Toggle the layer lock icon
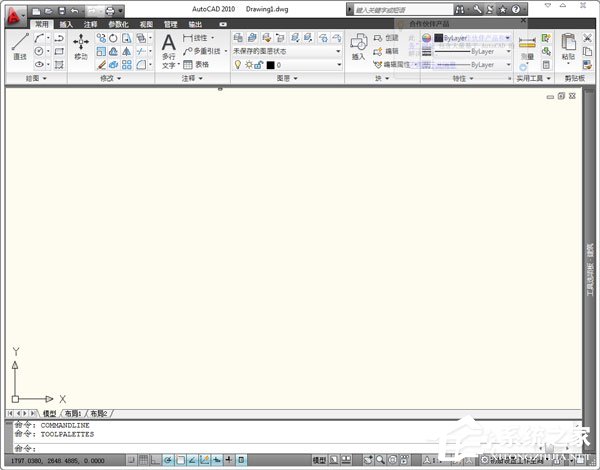Viewport: 600px width, 470px height. tap(258, 64)
